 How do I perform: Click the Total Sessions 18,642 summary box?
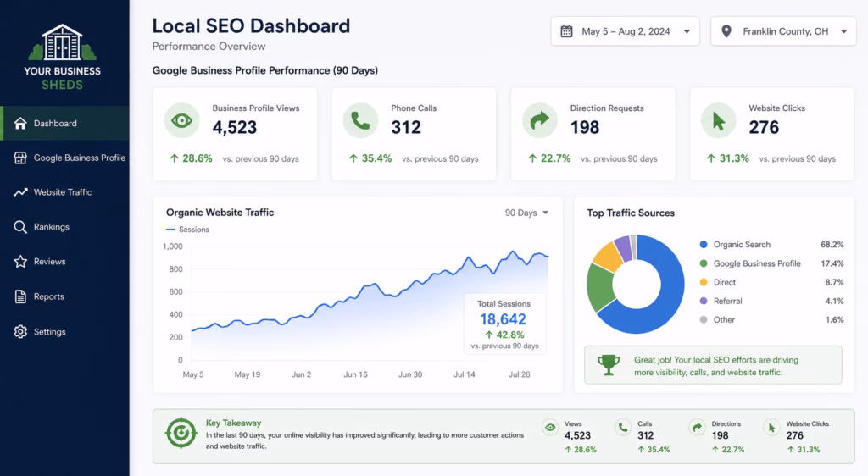(x=504, y=324)
